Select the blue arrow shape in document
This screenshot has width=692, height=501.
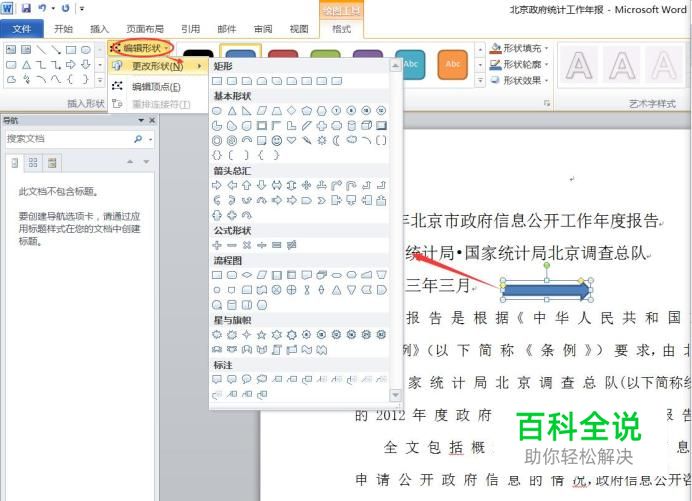point(546,291)
